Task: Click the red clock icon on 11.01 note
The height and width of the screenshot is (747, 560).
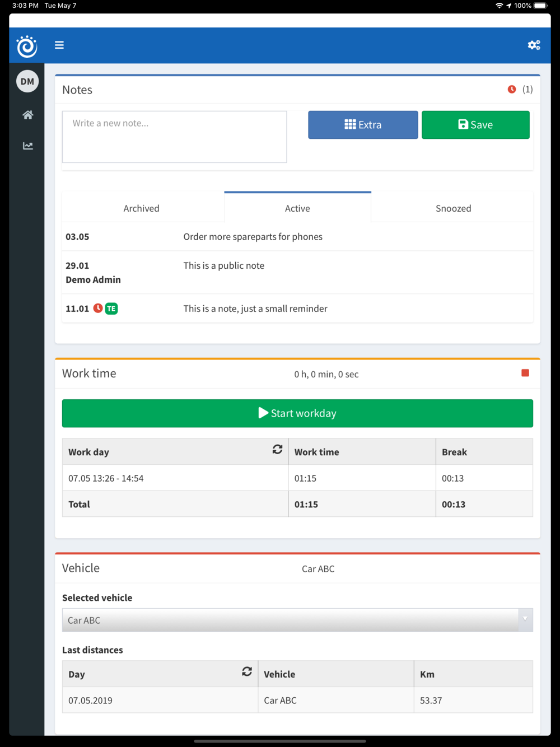Action: (x=98, y=309)
